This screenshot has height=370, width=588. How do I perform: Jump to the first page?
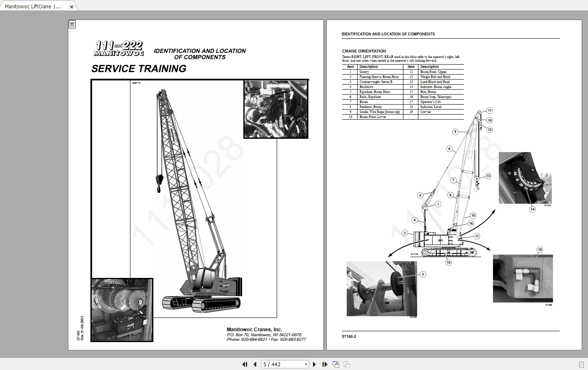click(x=245, y=364)
